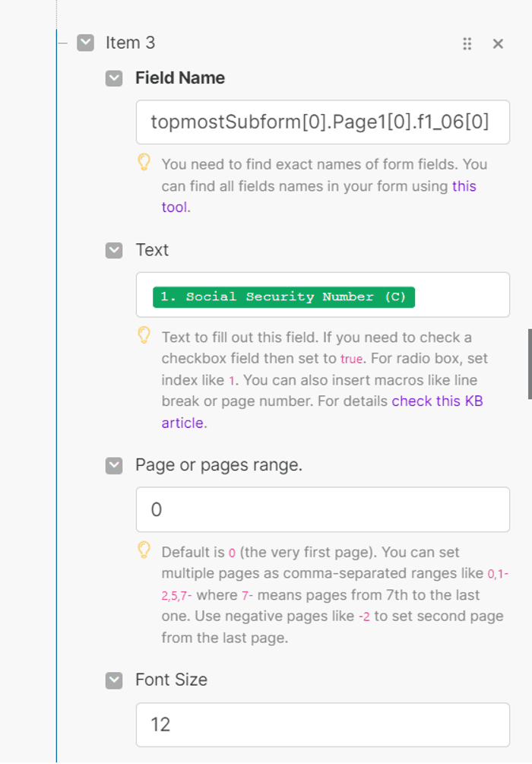Click the Font Size input containing 12

[x=322, y=724]
